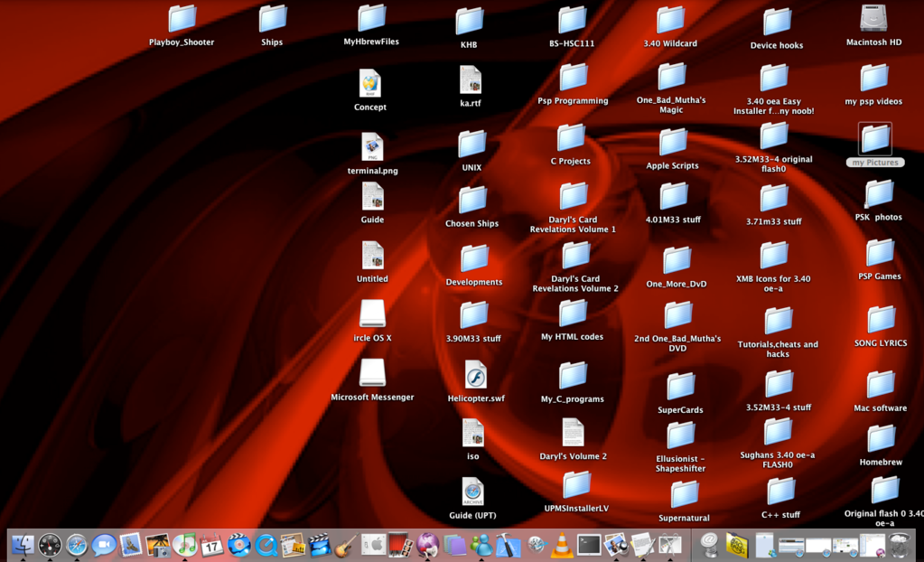The height and width of the screenshot is (562, 924).
Task: Select the ka.rtf document
Action: (x=471, y=80)
